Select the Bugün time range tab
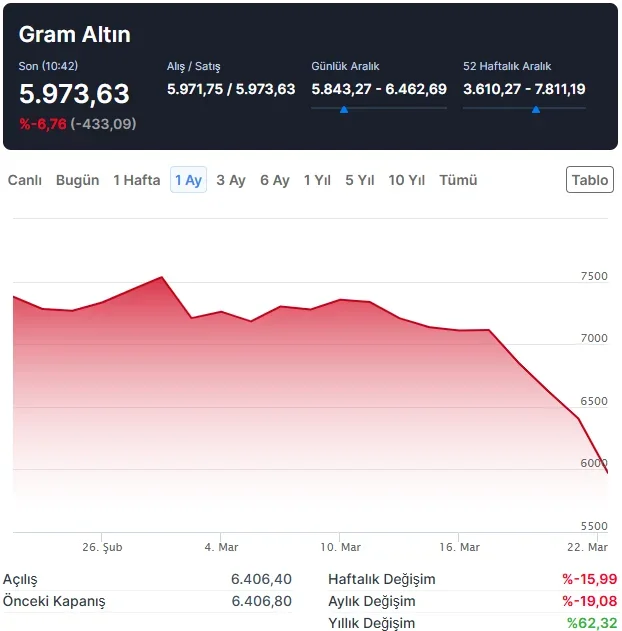This screenshot has width=622, height=631. click(77, 180)
